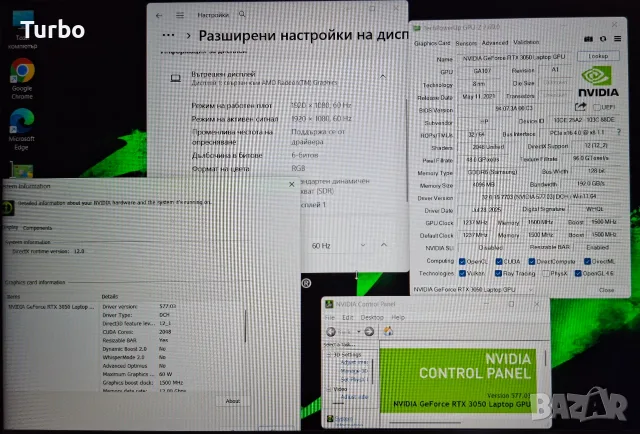This screenshot has width=640, height=434.
Task: Toggle the Ray Tracing checkbox in GPU-Z
Action: (x=498, y=273)
